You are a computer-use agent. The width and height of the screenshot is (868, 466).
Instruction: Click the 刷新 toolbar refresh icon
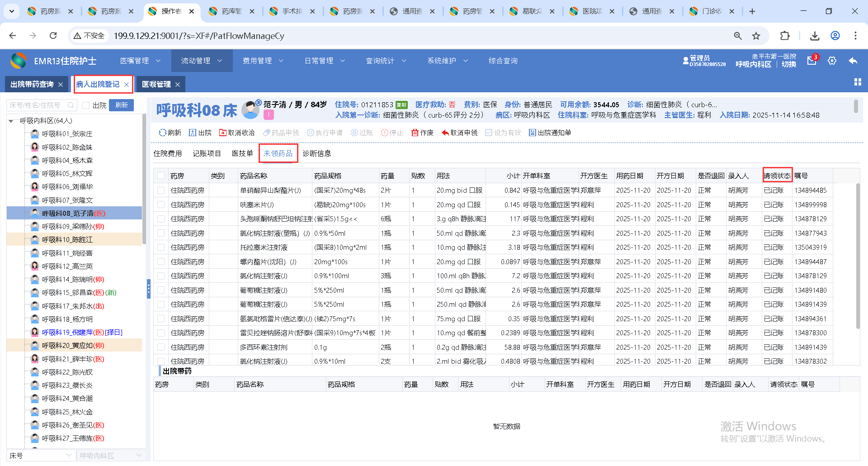click(x=162, y=133)
